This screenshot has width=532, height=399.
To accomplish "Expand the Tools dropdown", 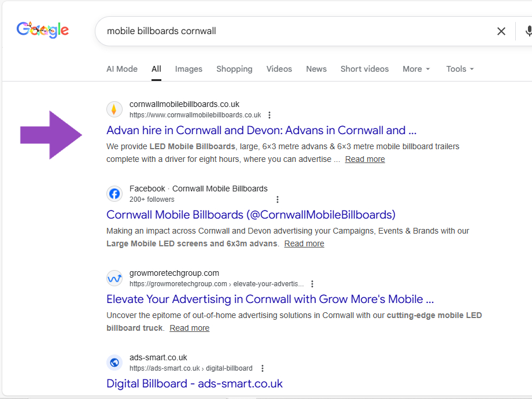I will 460,69.
